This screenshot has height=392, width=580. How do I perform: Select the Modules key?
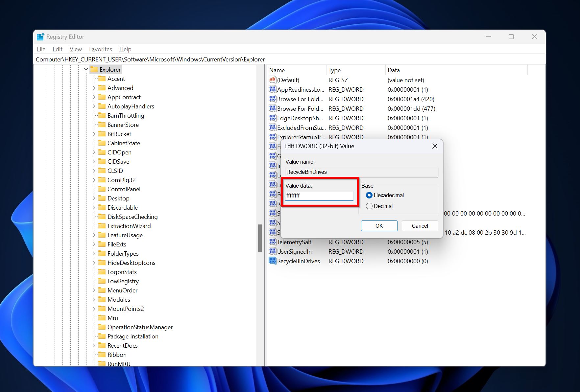tap(119, 299)
